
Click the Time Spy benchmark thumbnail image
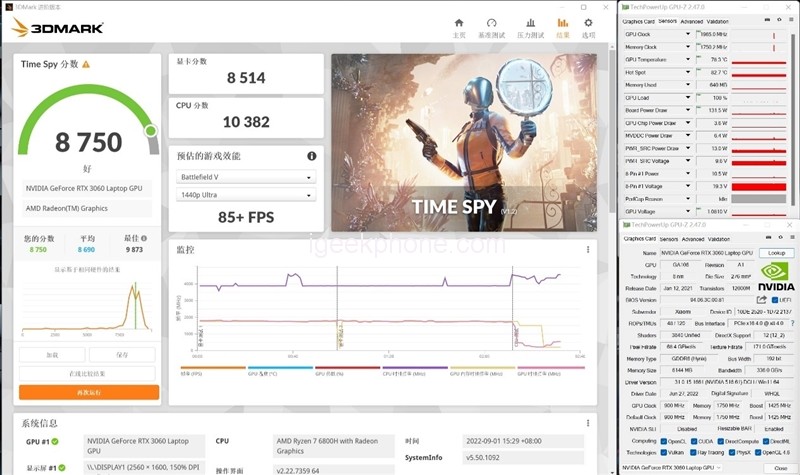[x=462, y=138]
